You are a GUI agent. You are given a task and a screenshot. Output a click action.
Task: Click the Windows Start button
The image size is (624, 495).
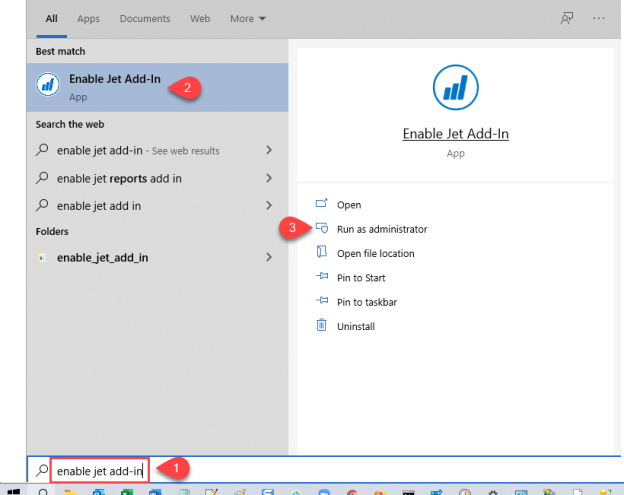click(14, 492)
